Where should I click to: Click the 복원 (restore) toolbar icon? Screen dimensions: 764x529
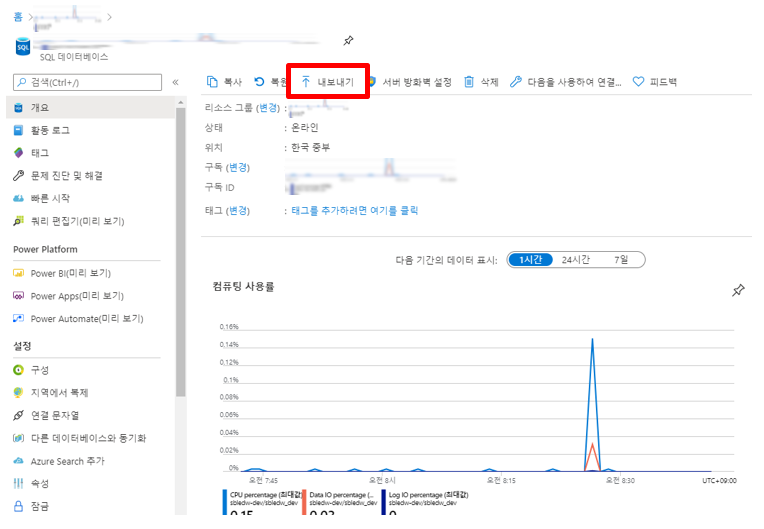pos(259,82)
